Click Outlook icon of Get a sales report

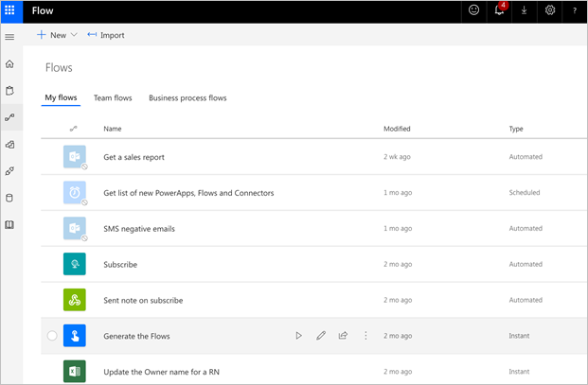74,156
